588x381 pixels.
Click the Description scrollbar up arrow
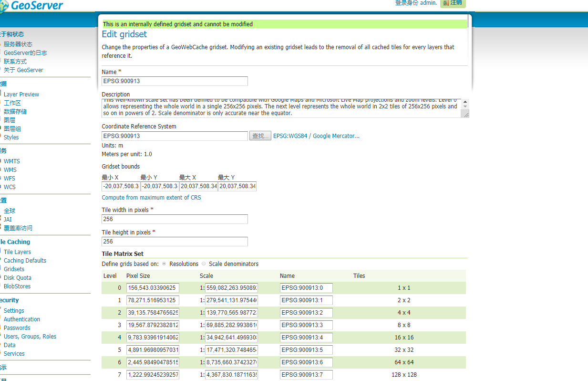465,101
